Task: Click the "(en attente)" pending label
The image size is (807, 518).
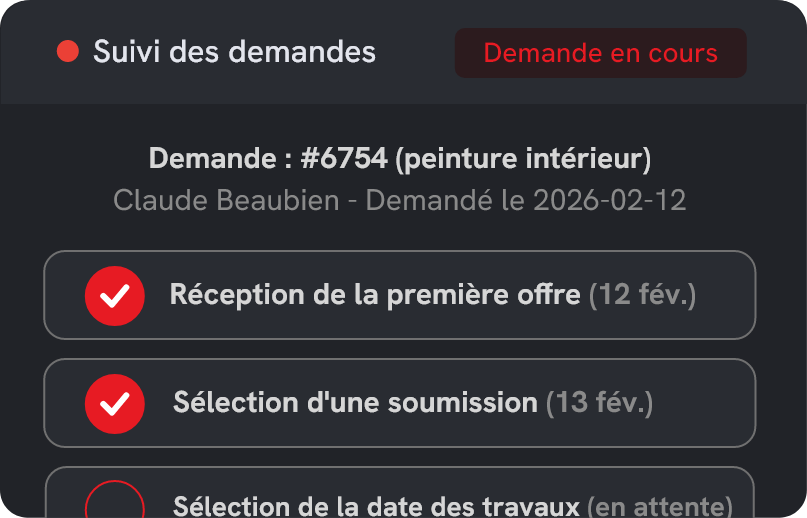Action: click(x=659, y=506)
